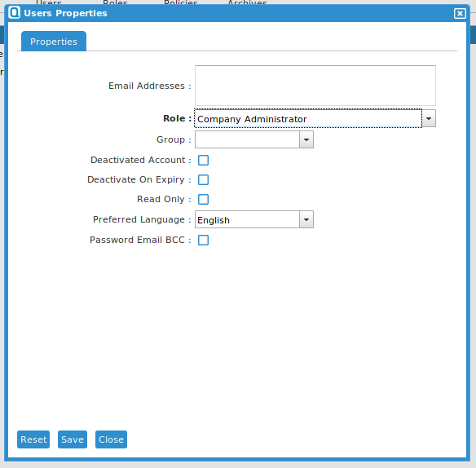Click the Users Properties dialog logo icon
Screen dimensions: 476x468
tap(14, 13)
